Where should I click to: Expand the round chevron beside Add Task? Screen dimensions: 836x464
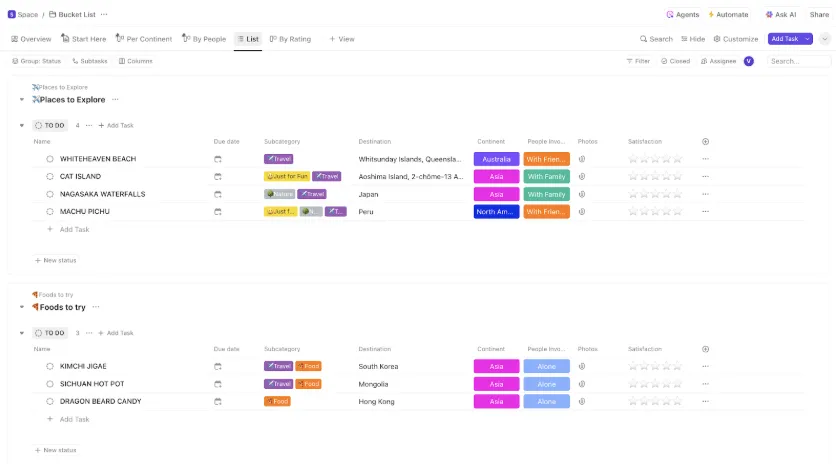tap(825, 39)
